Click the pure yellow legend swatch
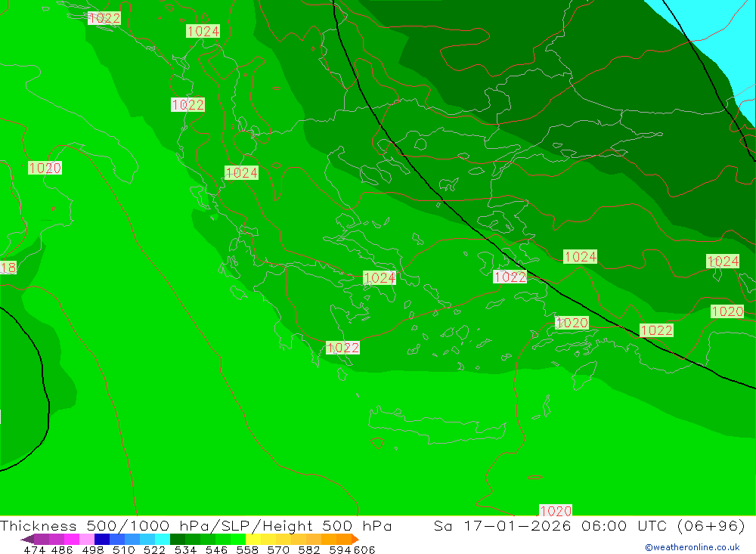This screenshot has height=554, width=756. click(253, 539)
